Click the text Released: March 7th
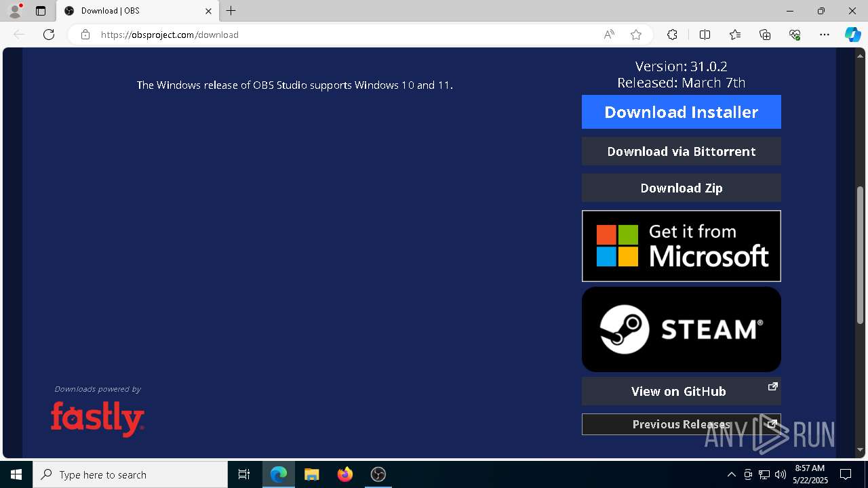 [682, 83]
